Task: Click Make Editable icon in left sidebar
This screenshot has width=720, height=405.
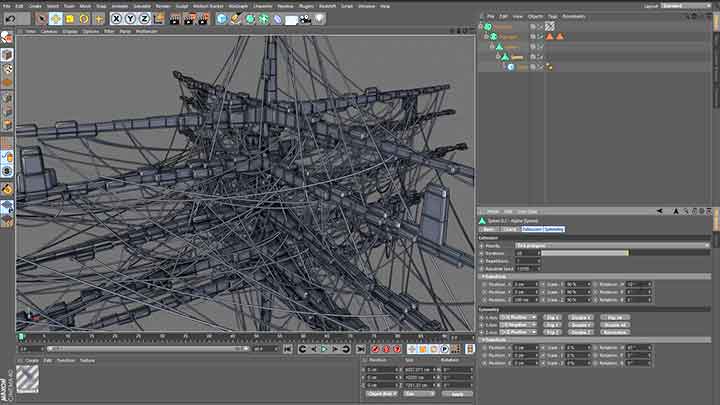Action: tap(6, 38)
